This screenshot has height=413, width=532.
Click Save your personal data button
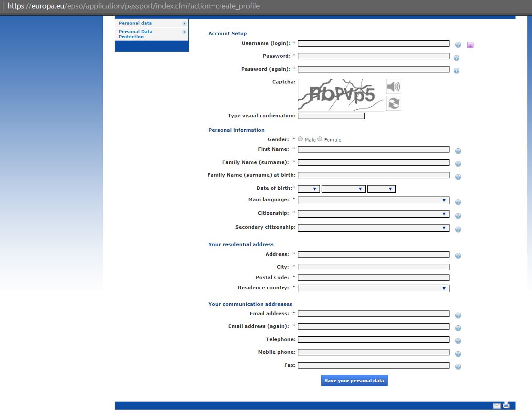pyautogui.click(x=354, y=380)
